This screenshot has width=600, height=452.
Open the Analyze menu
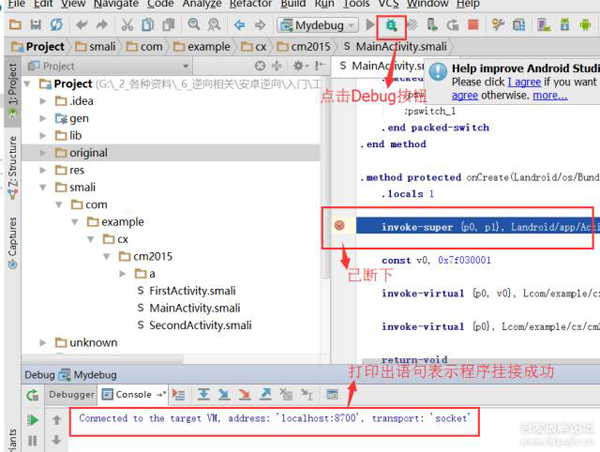coord(202,4)
